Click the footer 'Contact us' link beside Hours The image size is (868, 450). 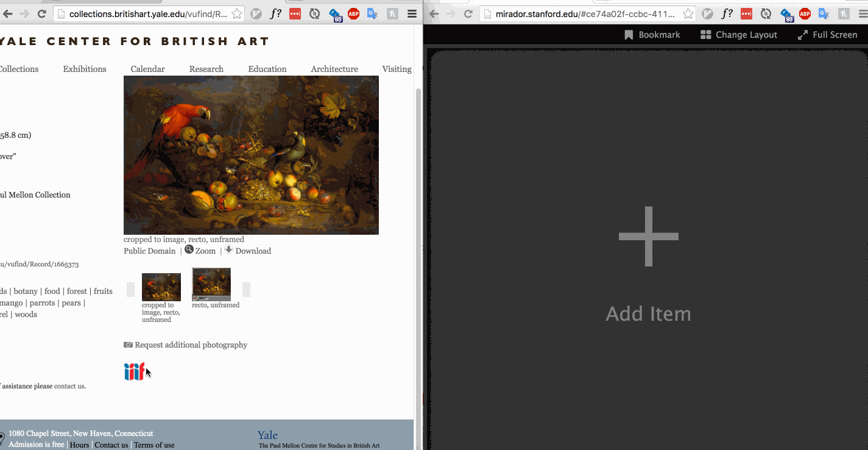(x=111, y=445)
